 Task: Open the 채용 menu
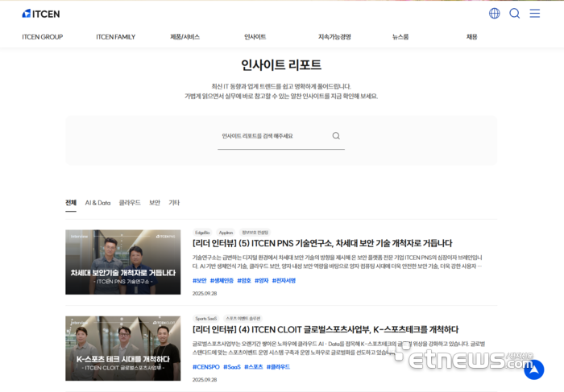[471, 37]
